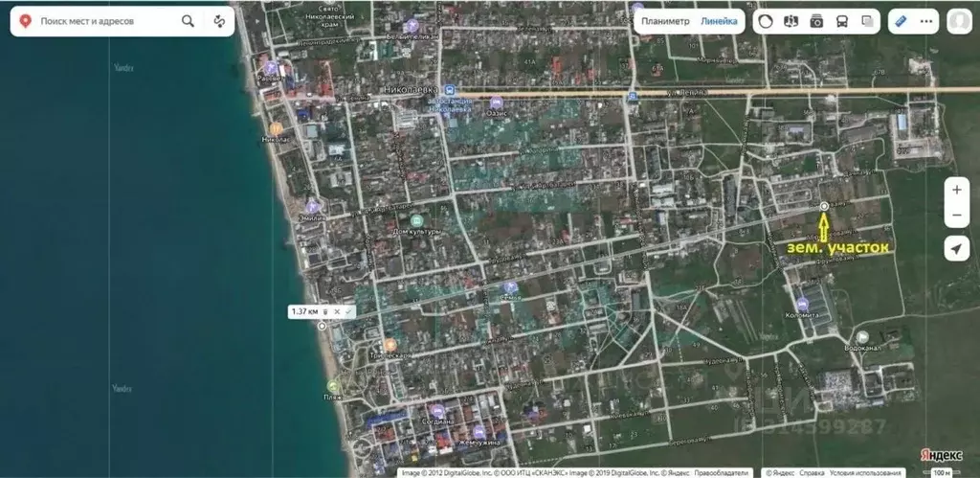This screenshot has height=478, width=980.
Task: Zoom out with the minus button
Action: tap(957, 216)
